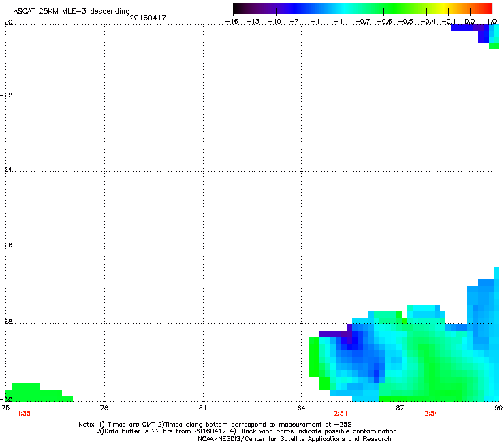504x443 pixels.
Task: Click the color bar value -0.6
Action: point(384,22)
